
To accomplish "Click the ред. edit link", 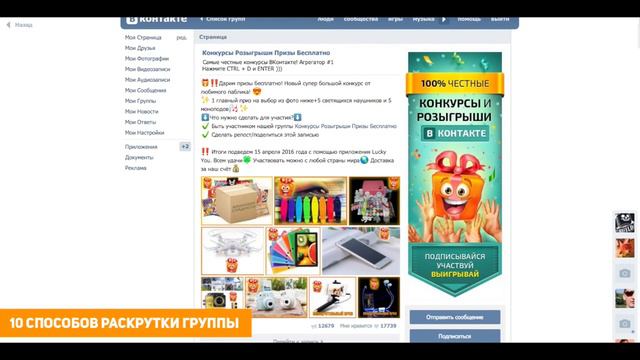I will (182, 38).
